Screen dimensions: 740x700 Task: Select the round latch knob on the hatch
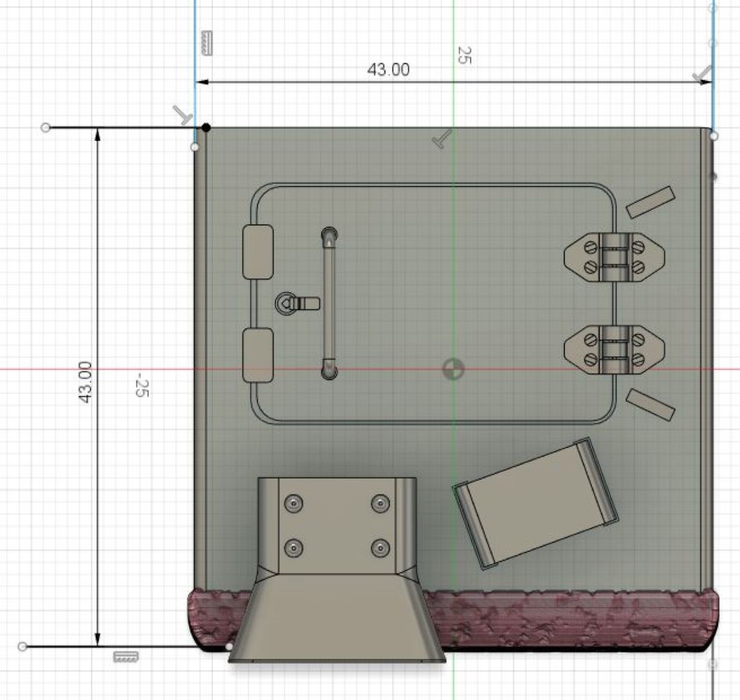coord(285,303)
